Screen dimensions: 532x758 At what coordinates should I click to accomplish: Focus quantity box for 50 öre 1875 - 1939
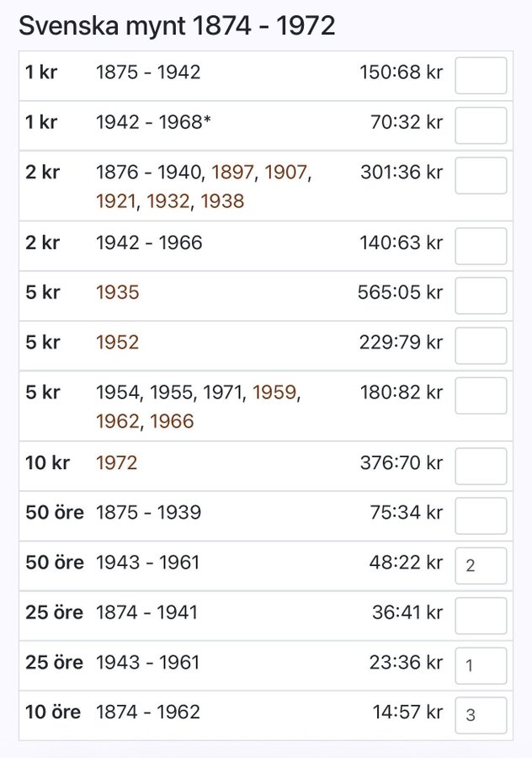pos(481,515)
